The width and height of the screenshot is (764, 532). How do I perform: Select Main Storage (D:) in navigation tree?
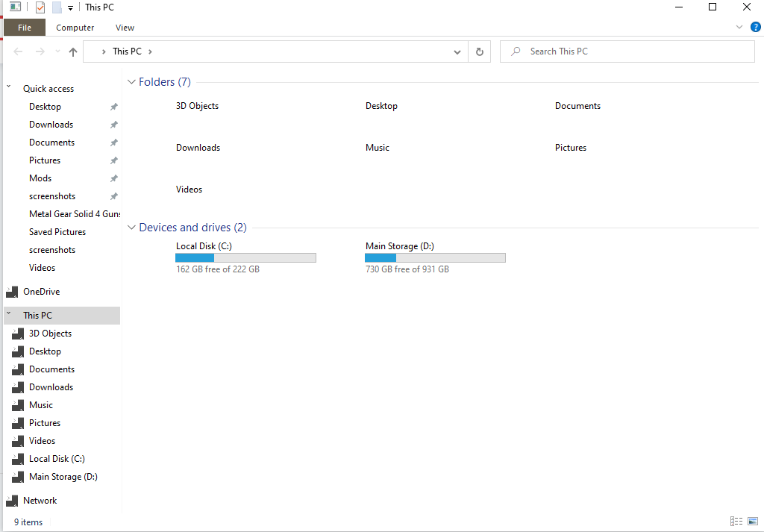tap(63, 477)
